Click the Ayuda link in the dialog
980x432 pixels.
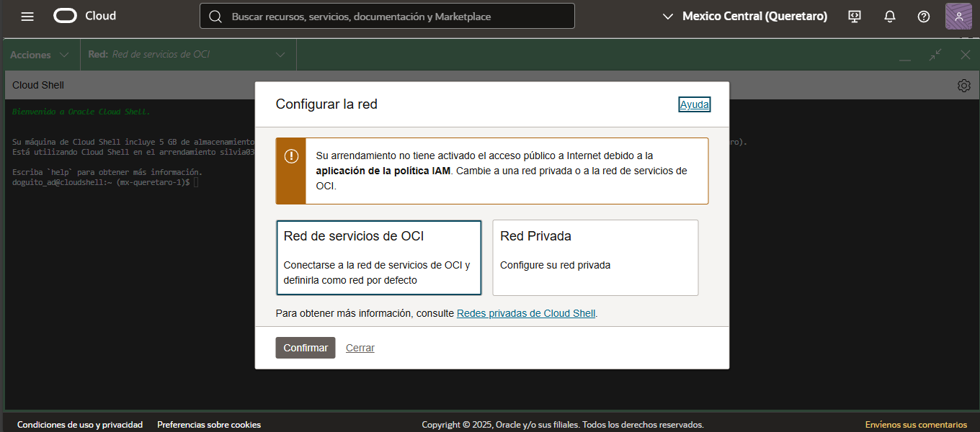693,104
